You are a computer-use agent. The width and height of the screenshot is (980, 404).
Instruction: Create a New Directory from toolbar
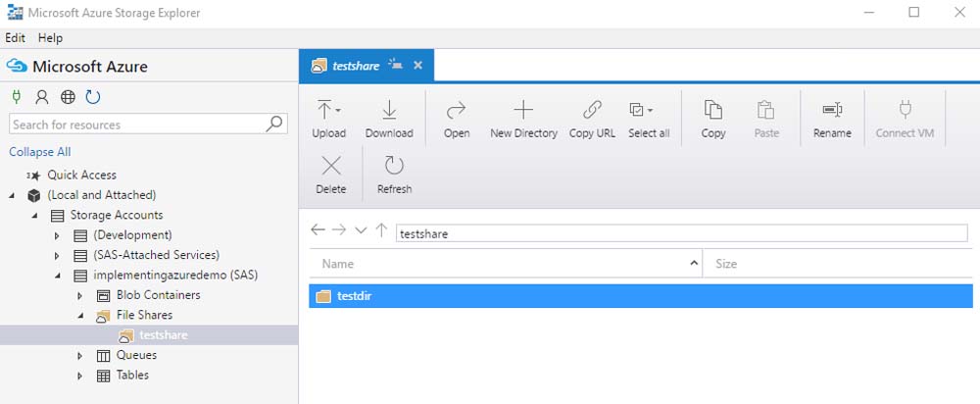click(523, 119)
